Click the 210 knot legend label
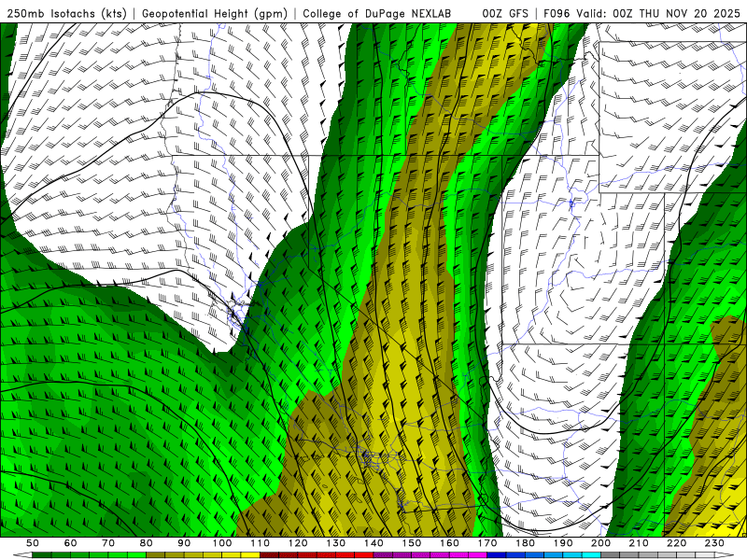Screen dimensions: 747x560 [639, 543]
